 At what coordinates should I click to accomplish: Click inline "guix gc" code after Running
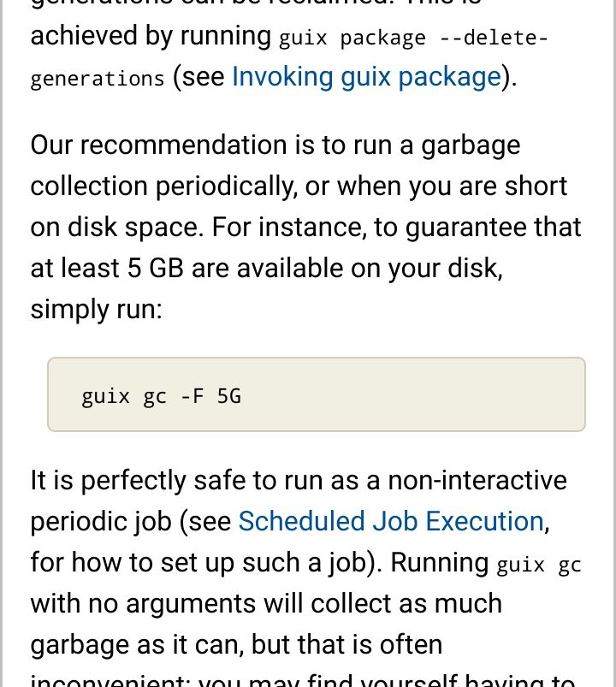tap(539, 565)
